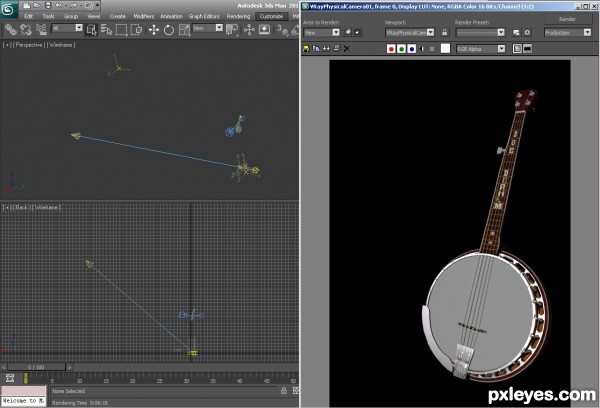Click the New Scene icon in quick access toolbar
The width and height of the screenshot is (600, 408).
[x=26, y=5]
